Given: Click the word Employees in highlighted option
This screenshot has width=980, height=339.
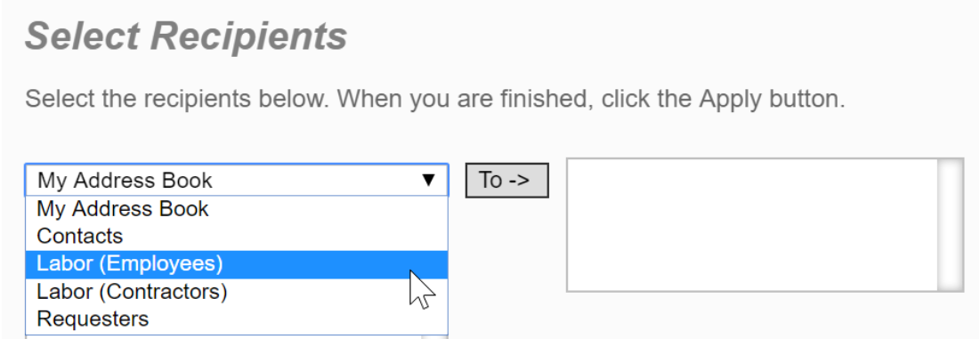Looking at the screenshot, I should coord(164,264).
